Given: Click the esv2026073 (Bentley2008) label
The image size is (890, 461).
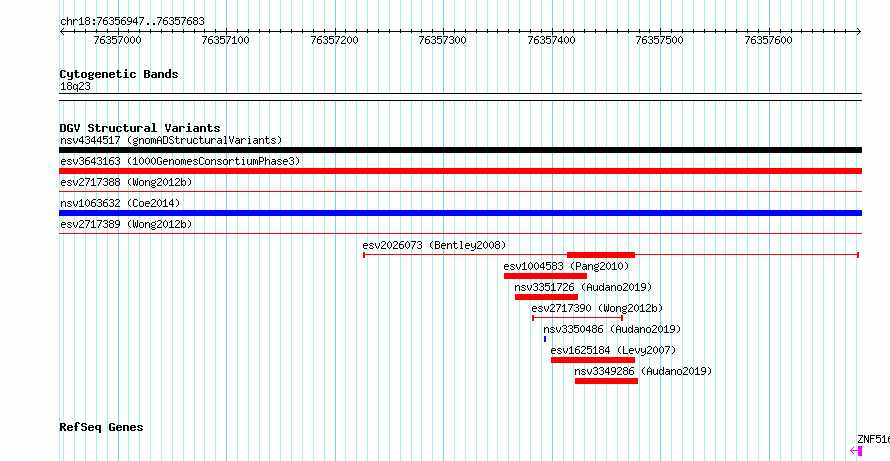Looking at the screenshot, I should click(434, 245).
